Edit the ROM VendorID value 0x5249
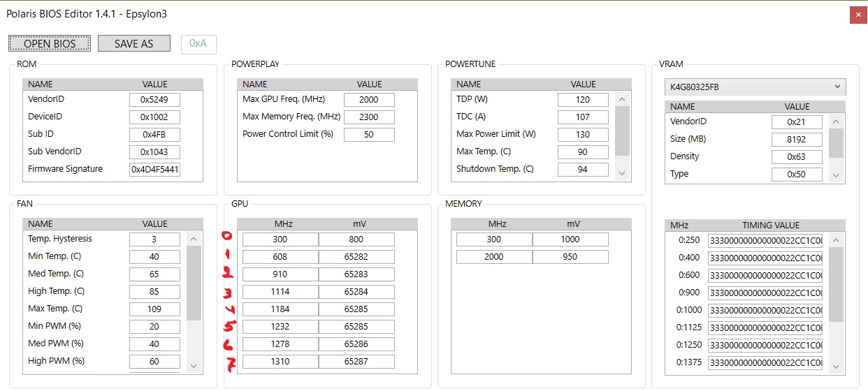868x391 pixels. click(154, 99)
